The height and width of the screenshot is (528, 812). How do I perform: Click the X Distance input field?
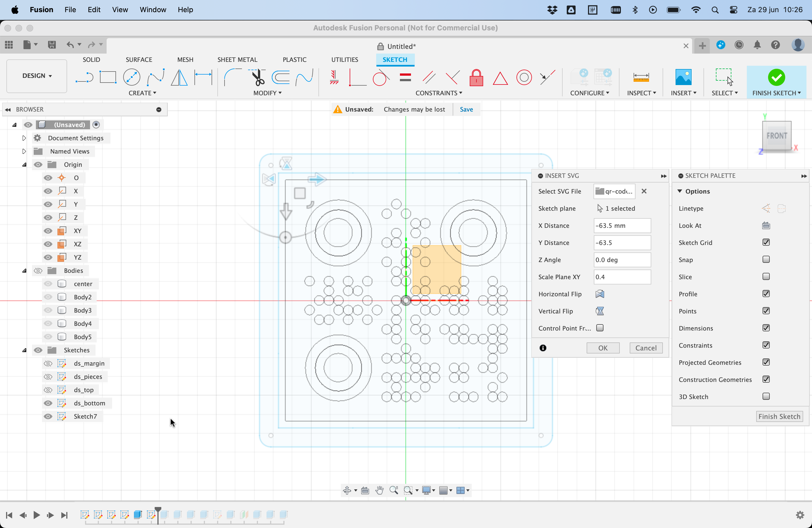click(x=622, y=225)
